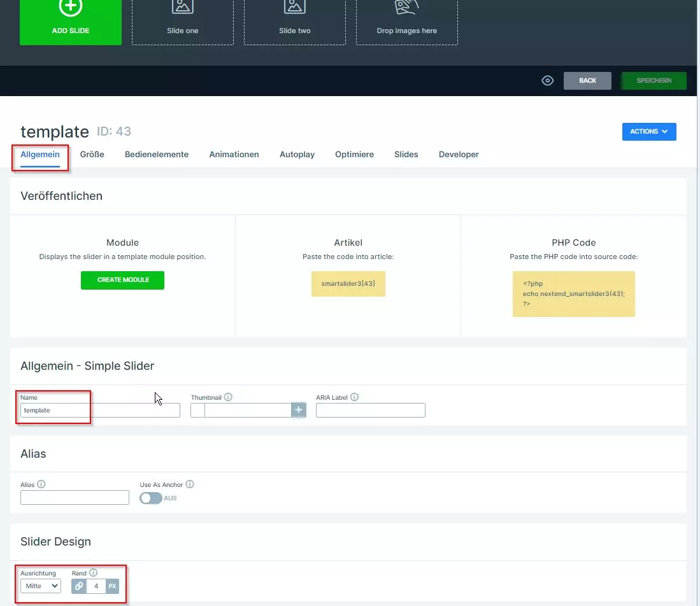Open the Animationen tab
The width and height of the screenshot is (700, 606).
tap(234, 154)
